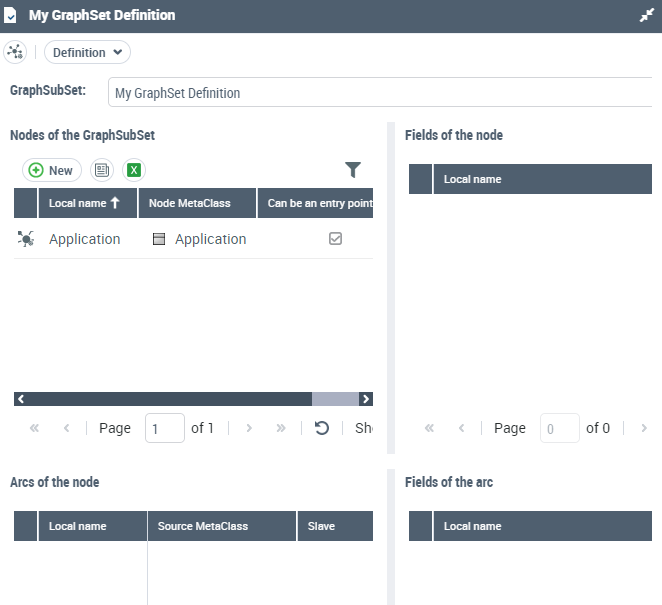Select the Application node row
Screen dimensions: 662x605
[84, 239]
